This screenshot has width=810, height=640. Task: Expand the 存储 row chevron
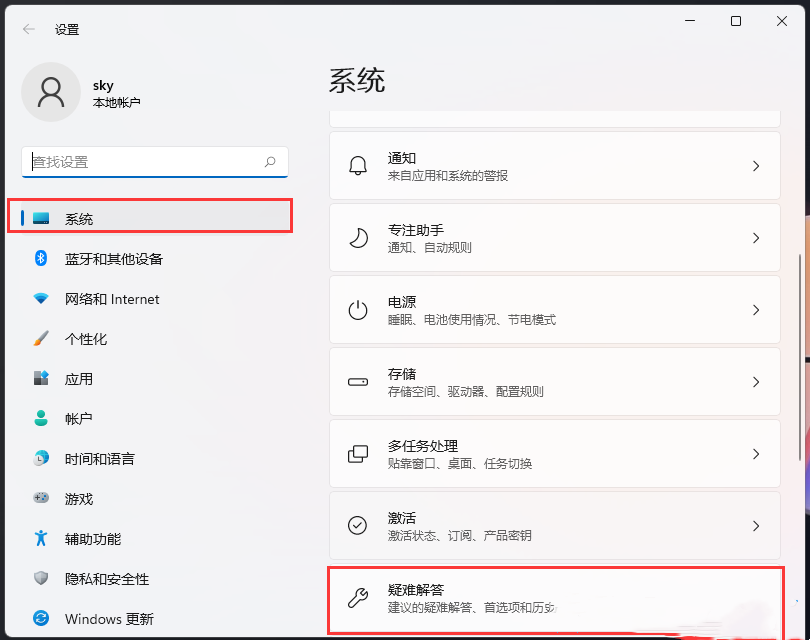coord(757,381)
